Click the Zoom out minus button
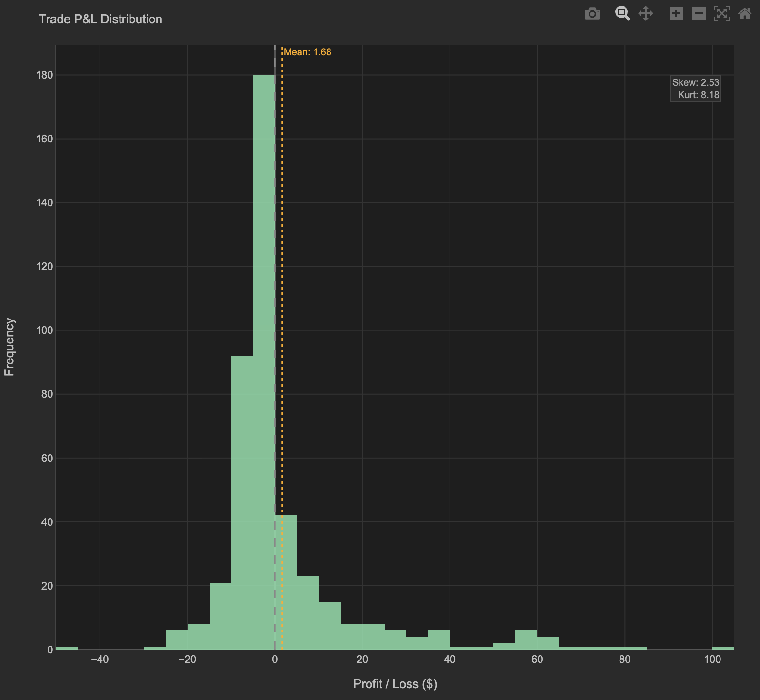Image resolution: width=760 pixels, height=700 pixels. coord(699,13)
